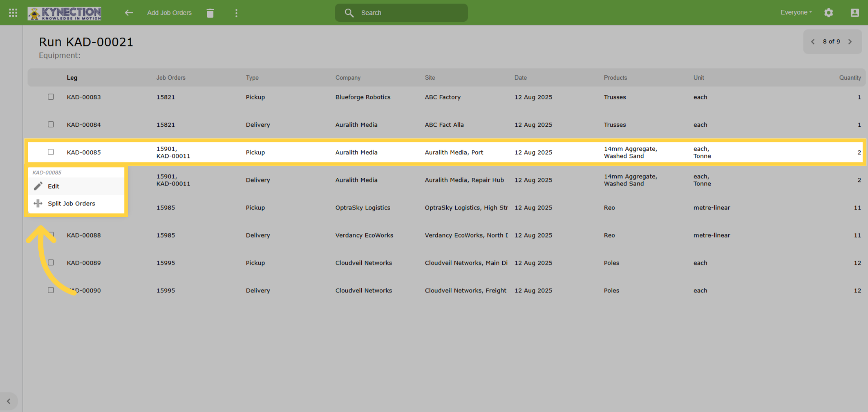This screenshot has height=412, width=868.
Task: Go to next run record chevron
Action: click(850, 42)
